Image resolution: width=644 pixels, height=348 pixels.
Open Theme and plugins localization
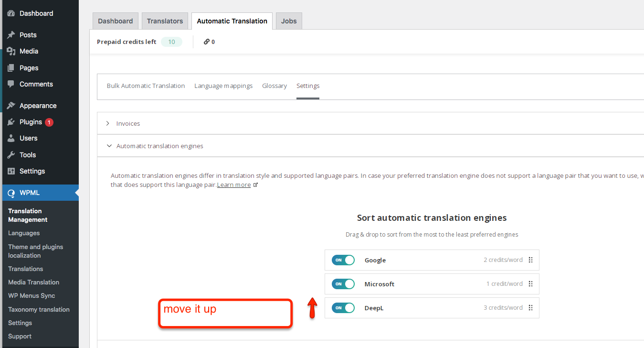35,251
